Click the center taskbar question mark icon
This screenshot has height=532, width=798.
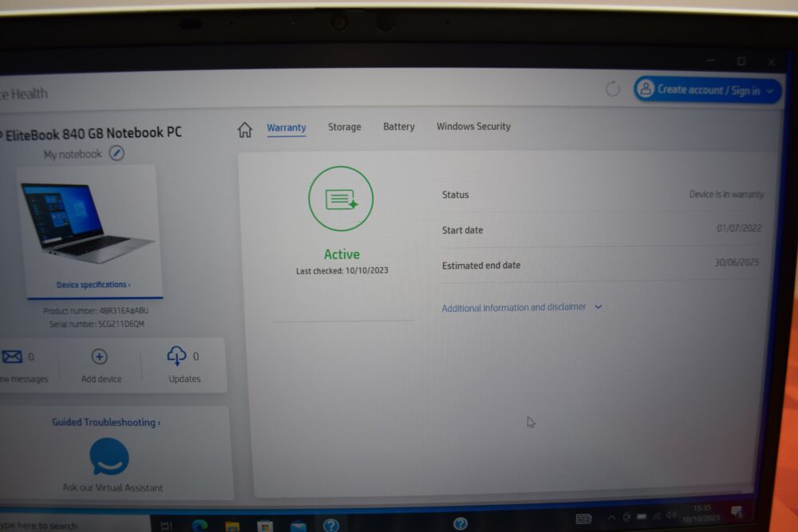click(x=460, y=523)
